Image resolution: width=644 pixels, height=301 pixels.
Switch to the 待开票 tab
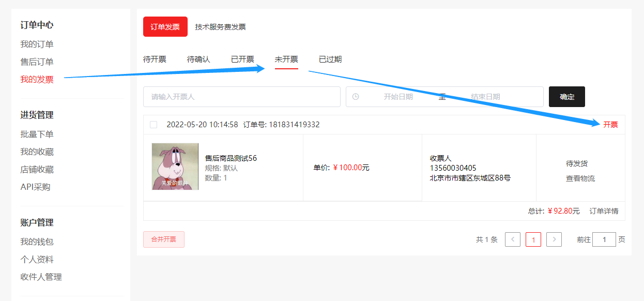155,59
